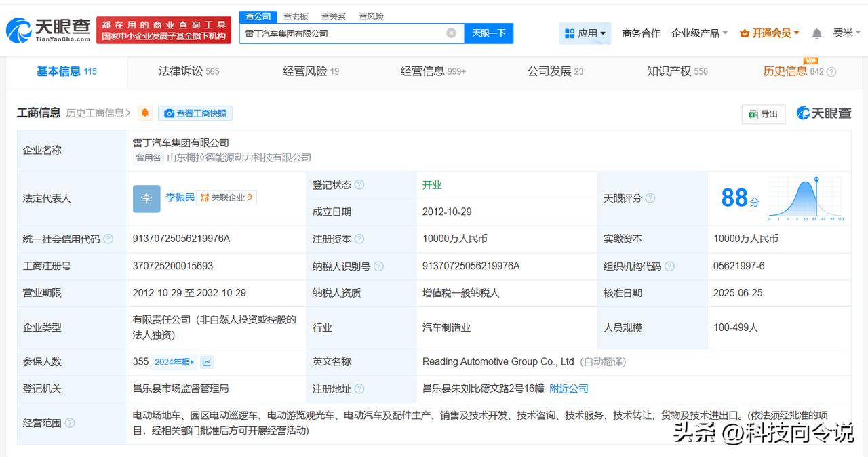Open help icon next to 组织机构代码
Image resolution: width=868 pixels, height=457 pixels.
pyautogui.click(x=669, y=266)
